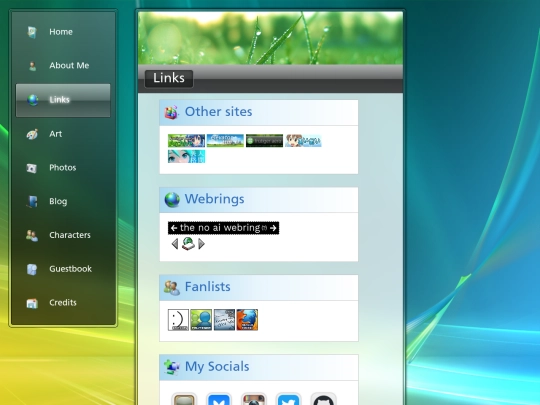540x405 pixels.
Task: Open the Firefox fanlist button
Action: click(247, 320)
